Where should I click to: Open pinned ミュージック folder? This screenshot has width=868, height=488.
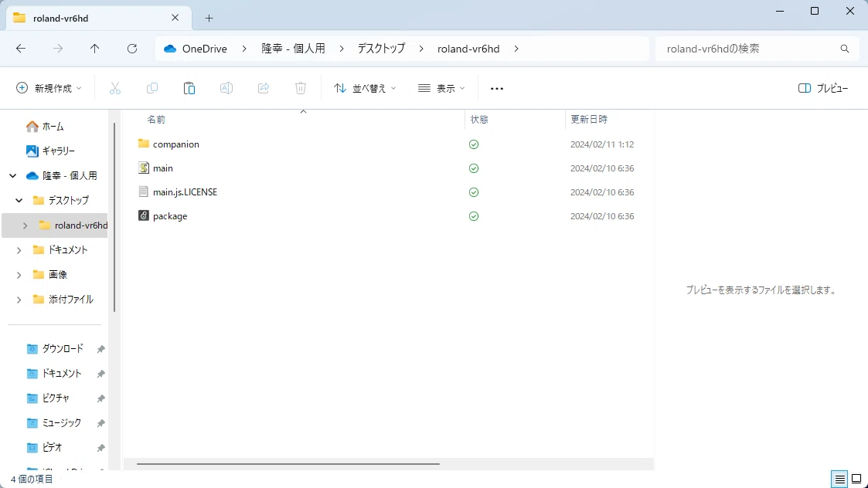(54, 422)
